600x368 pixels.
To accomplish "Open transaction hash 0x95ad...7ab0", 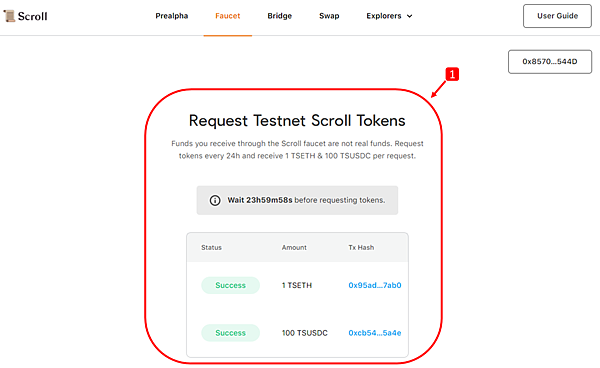I will (x=375, y=285).
